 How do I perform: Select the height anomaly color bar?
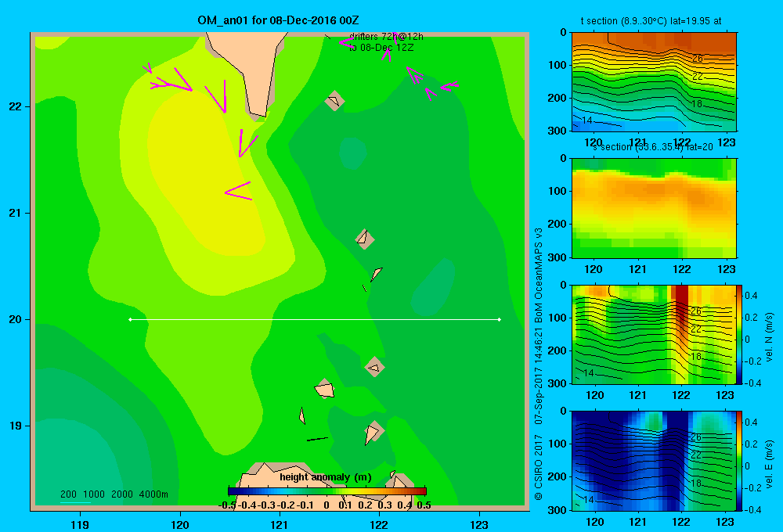point(327,491)
